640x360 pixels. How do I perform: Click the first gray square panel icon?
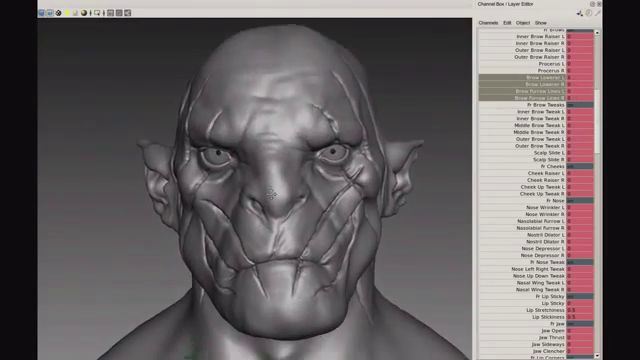(110, 13)
